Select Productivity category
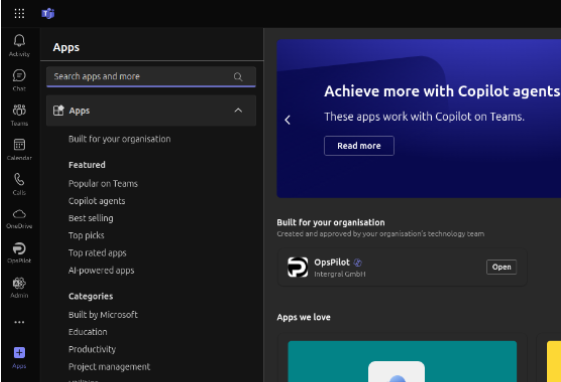 92,349
